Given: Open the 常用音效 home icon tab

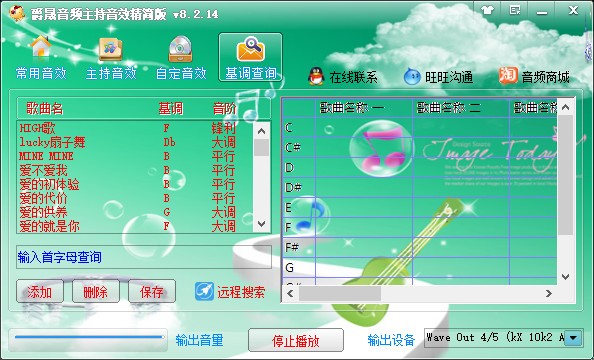Looking at the screenshot, I should coord(41,57).
